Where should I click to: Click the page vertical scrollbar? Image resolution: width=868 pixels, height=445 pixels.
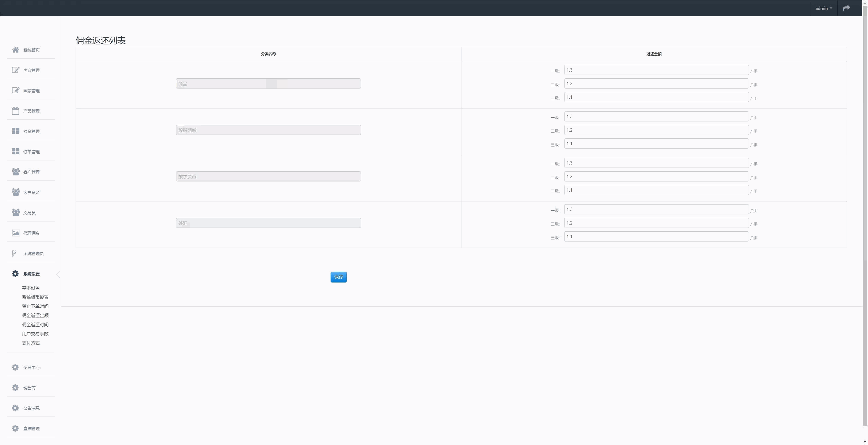click(x=865, y=217)
